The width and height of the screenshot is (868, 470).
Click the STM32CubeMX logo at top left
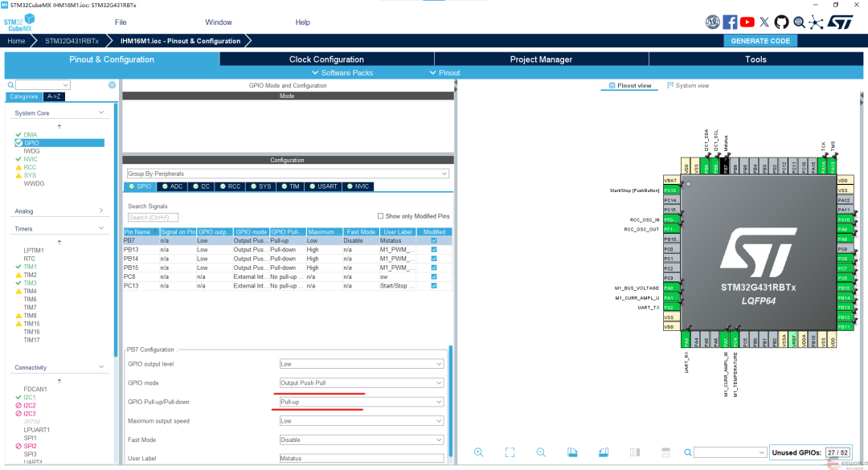(19, 22)
